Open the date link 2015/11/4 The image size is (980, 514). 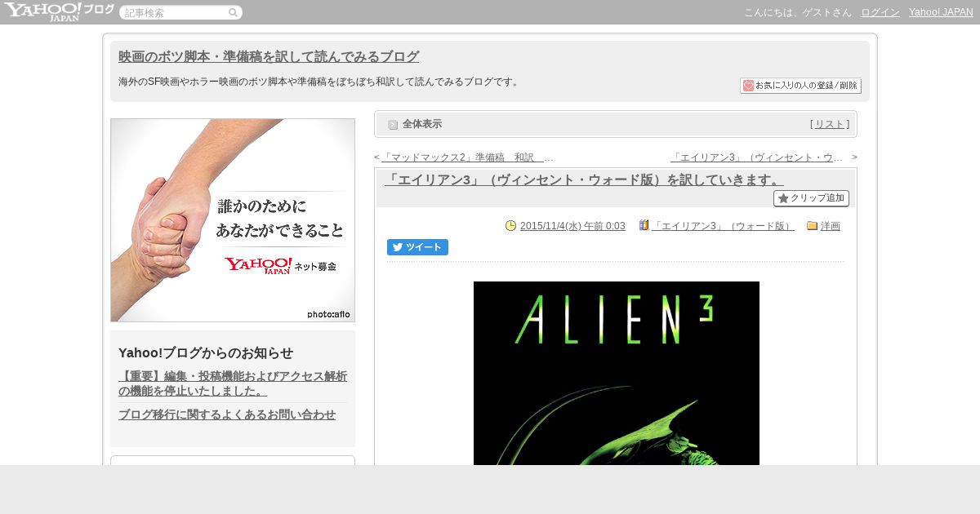tap(572, 226)
